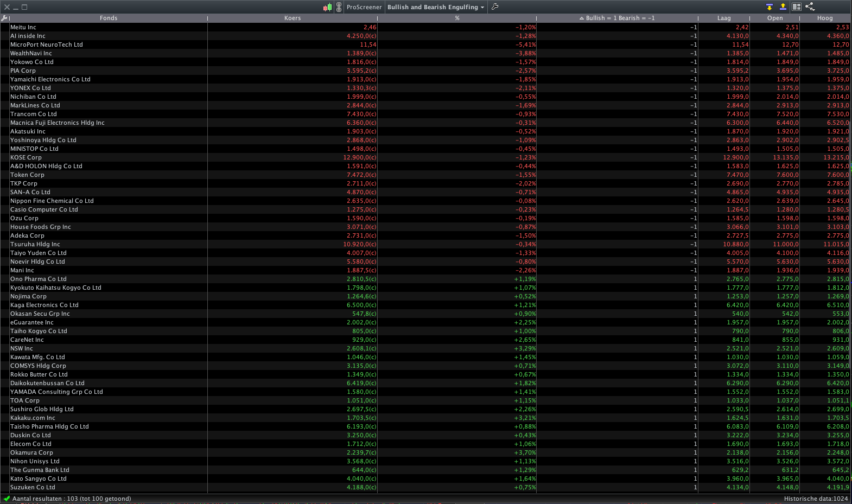Image resolution: width=852 pixels, height=504 pixels.
Task: Choose Yamaichi Electronics Co Ltd
Action: [50, 79]
